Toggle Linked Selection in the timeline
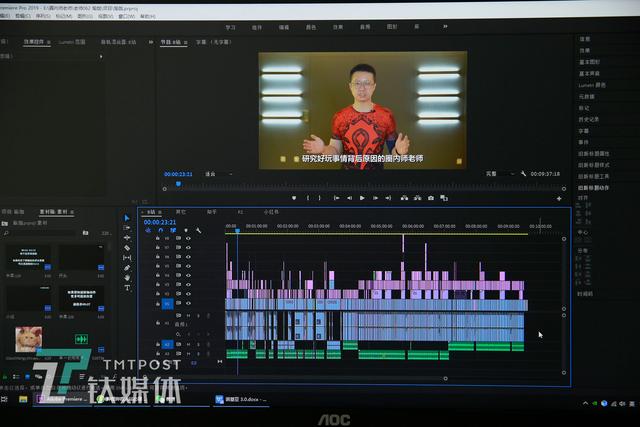Screen dimensions: 640x427 coord(173,231)
